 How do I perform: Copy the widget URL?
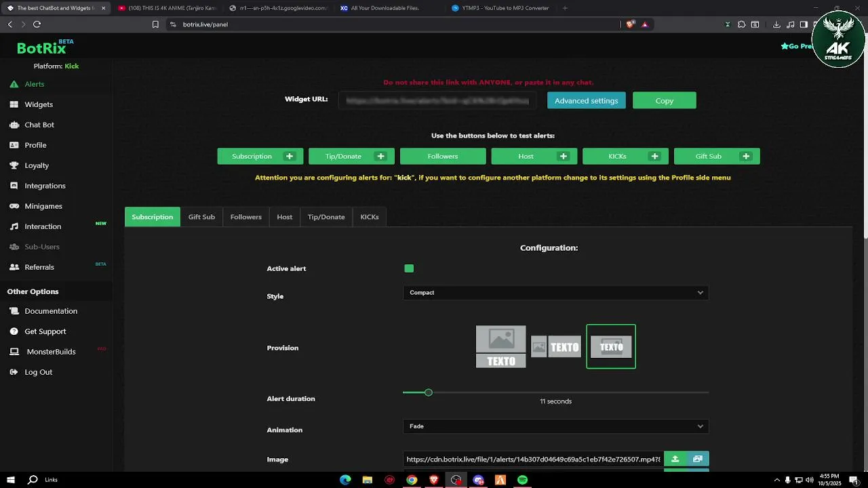click(x=665, y=100)
